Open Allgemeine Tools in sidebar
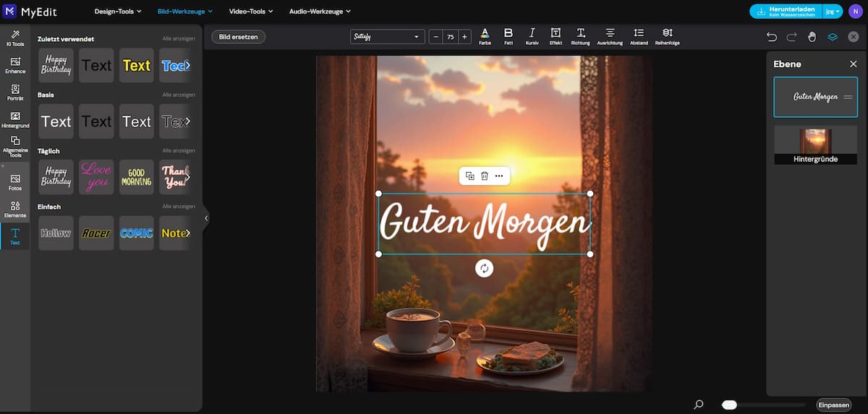868x414 pixels. pyautogui.click(x=14, y=147)
